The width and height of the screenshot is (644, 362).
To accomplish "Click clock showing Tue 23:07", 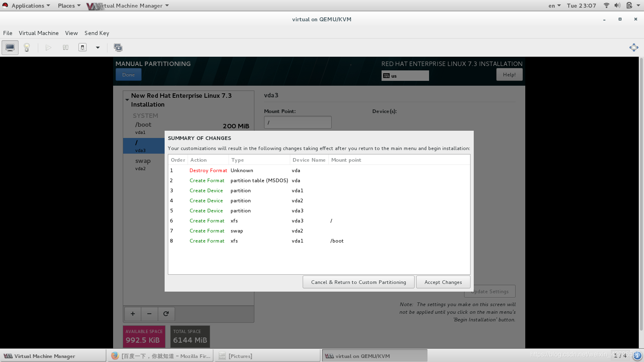I will click(581, 6).
